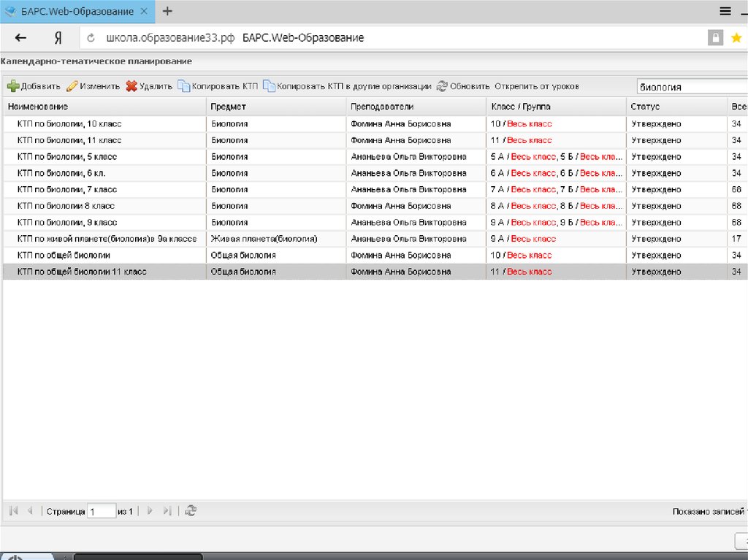Click the bookmark star in address bar
Screen dimensions: 748x560
pos(736,38)
